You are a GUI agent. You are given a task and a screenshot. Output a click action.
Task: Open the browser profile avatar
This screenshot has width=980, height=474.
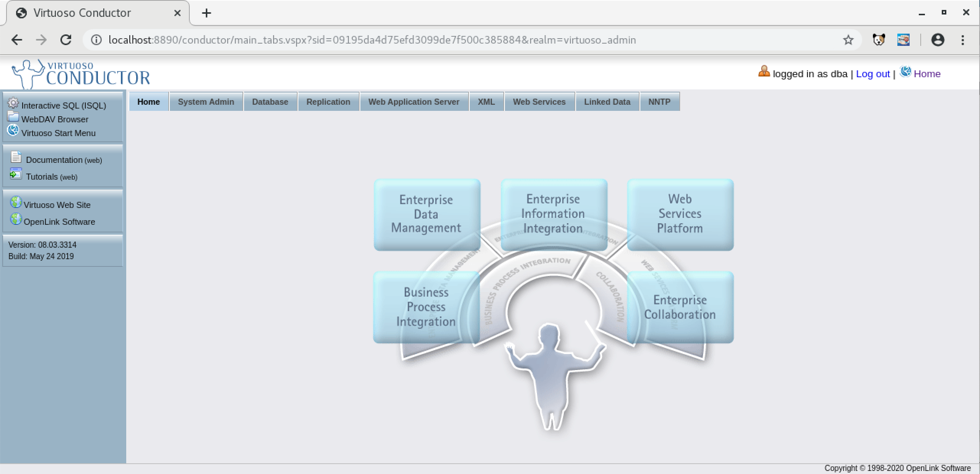pos(938,40)
